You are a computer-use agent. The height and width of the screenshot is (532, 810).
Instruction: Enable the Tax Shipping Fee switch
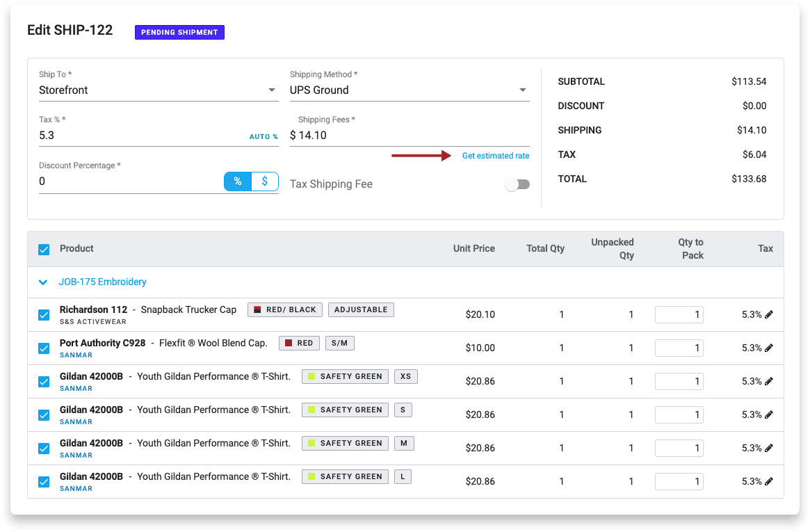[x=517, y=184]
